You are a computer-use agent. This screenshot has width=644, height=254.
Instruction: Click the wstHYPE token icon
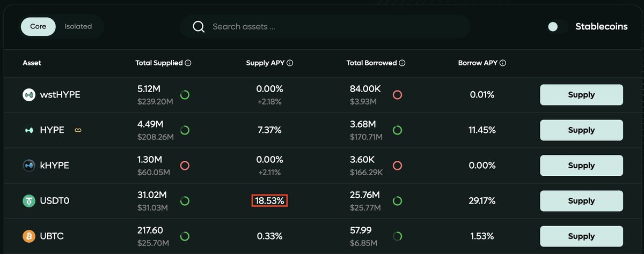[x=29, y=95]
